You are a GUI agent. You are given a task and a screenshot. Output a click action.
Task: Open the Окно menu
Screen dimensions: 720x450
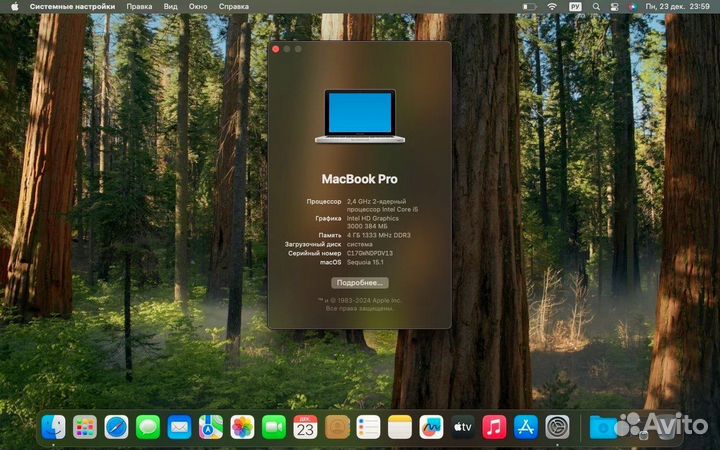198,6
